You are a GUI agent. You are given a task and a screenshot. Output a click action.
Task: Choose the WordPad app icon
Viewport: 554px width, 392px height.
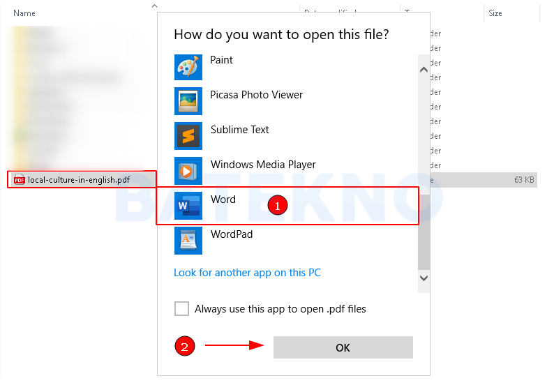point(188,241)
